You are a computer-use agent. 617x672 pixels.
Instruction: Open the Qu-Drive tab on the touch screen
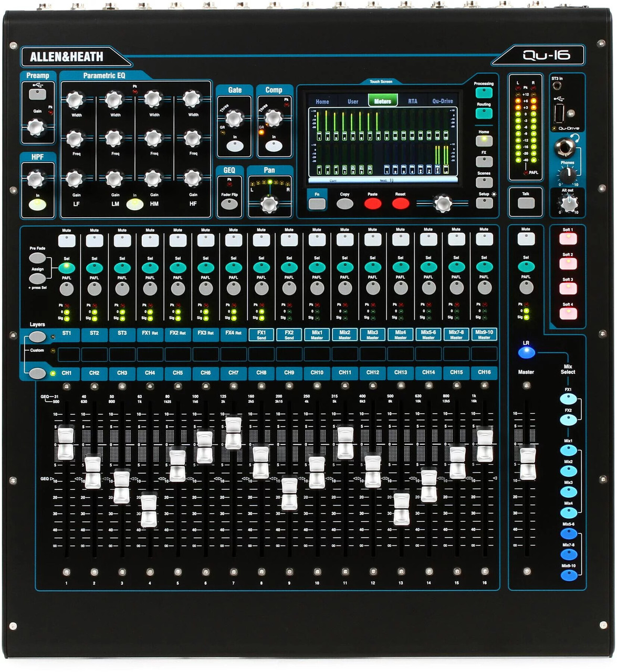pyautogui.click(x=443, y=101)
